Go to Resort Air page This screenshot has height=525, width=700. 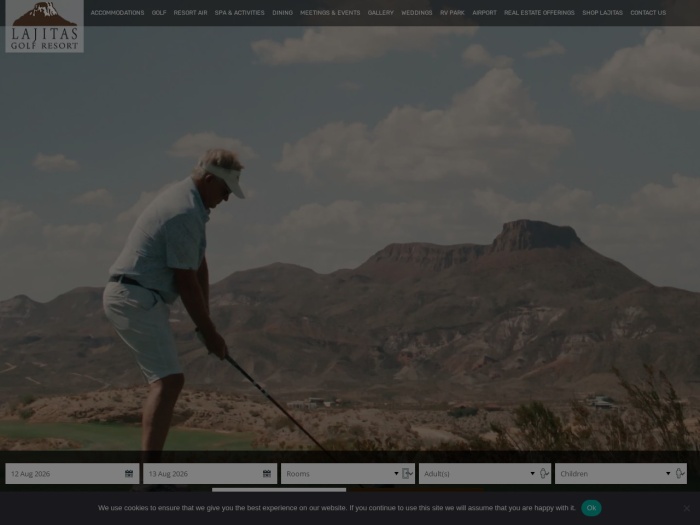click(x=190, y=13)
